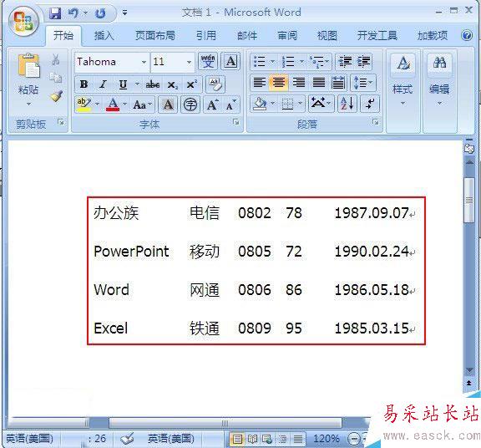The height and width of the screenshot is (448, 481).
Task: Decrease paragraph indent
Action: tap(345, 61)
